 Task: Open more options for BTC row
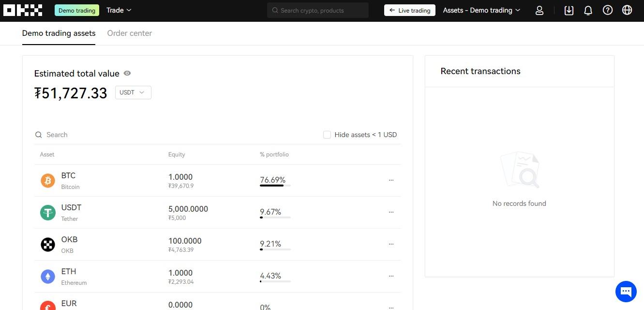(x=391, y=180)
